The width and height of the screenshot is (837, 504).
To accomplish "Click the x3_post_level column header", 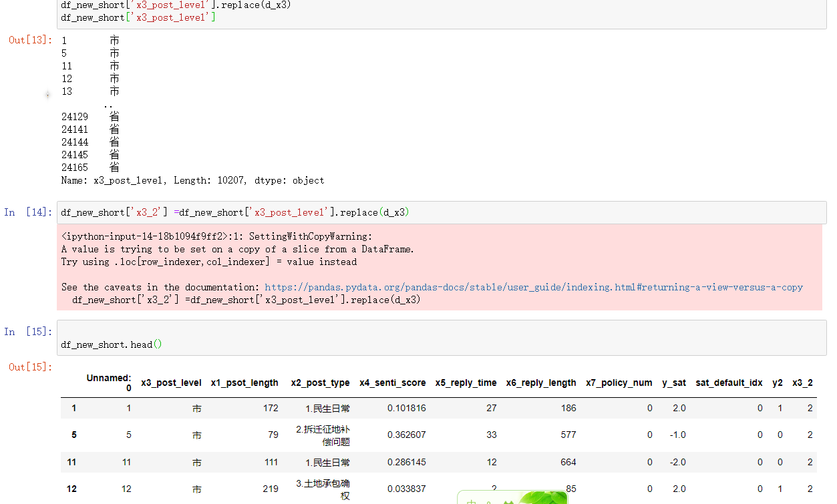I will [171, 383].
